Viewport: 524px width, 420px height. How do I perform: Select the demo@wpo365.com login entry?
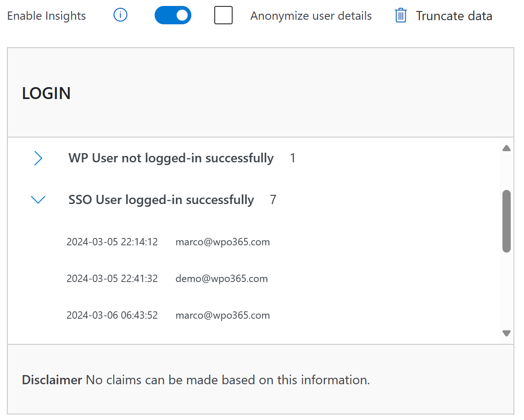tap(167, 278)
